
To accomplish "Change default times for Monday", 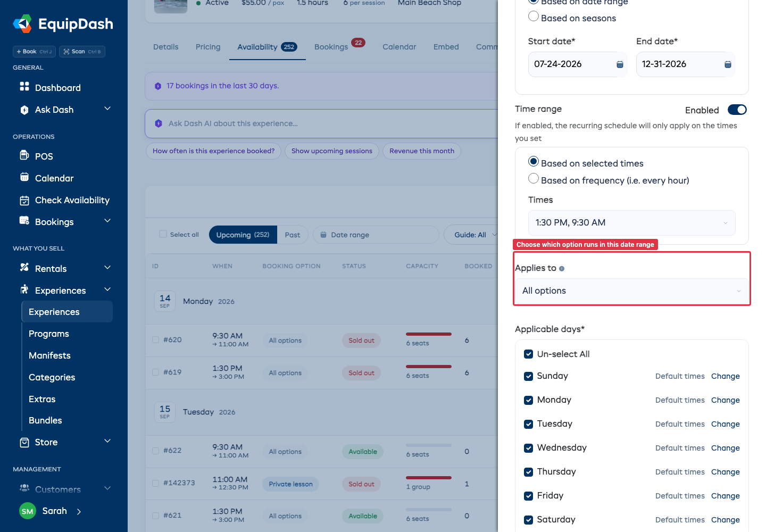I will point(726,400).
